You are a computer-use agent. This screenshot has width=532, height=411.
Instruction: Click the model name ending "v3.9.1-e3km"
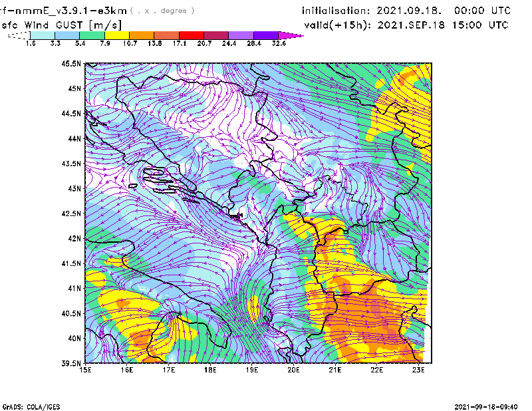[x=63, y=11]
